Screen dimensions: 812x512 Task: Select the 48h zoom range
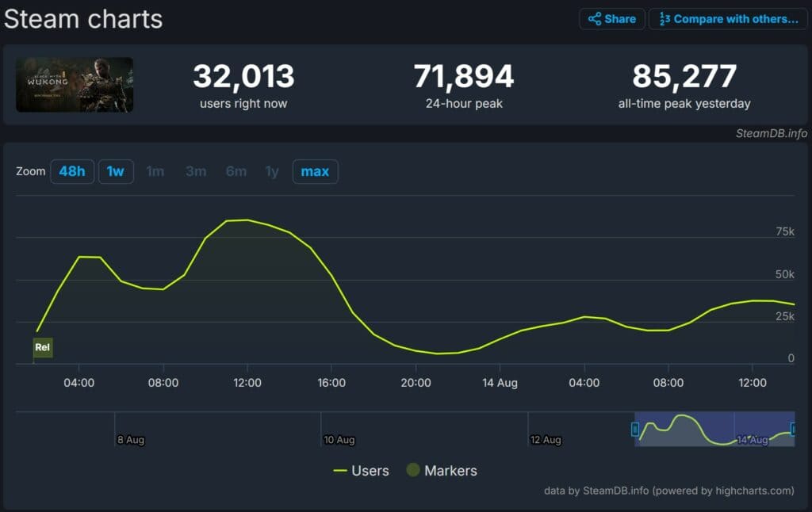pyautogui.click(x=72, y=171)
